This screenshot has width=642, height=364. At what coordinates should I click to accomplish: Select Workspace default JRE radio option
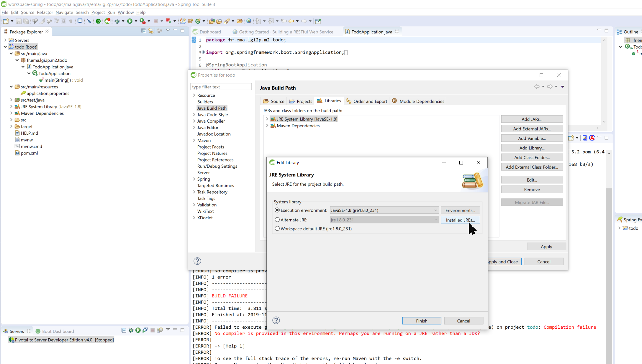pyautogui.click(x=277, y=228)
